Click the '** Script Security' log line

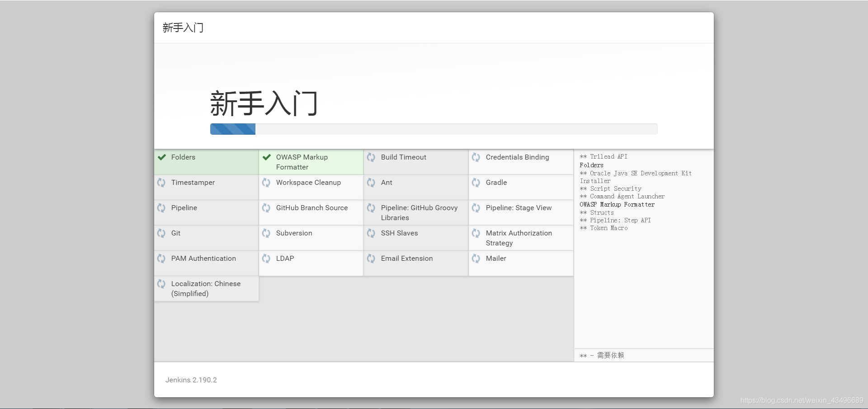click(611, 189)
